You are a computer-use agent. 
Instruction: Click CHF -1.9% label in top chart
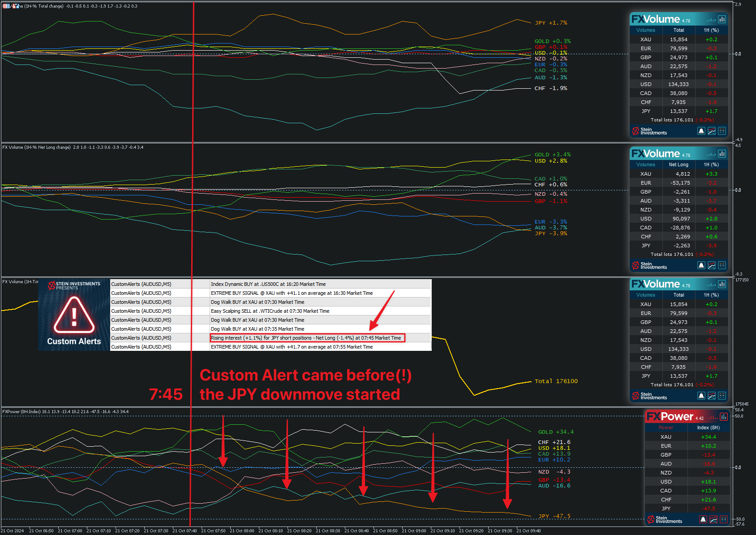pyautogui.click(x=551, y=88)
